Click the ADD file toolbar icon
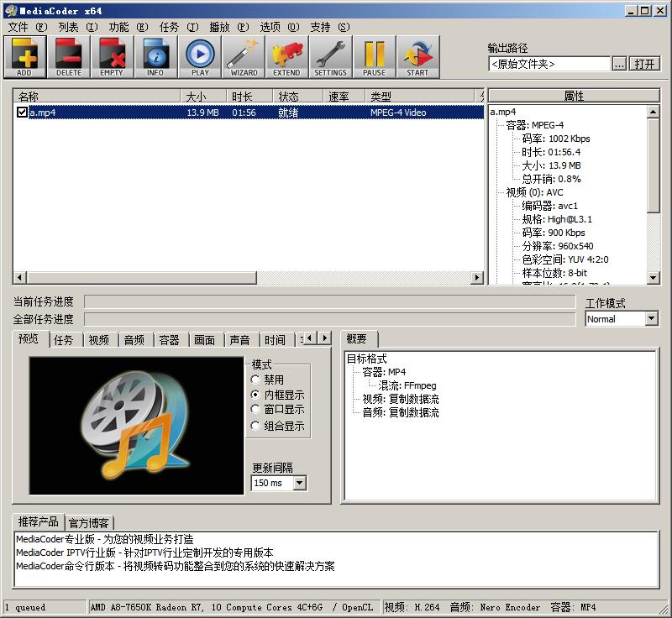This screenshot has height=618, width=672. (x=25, y=57)
